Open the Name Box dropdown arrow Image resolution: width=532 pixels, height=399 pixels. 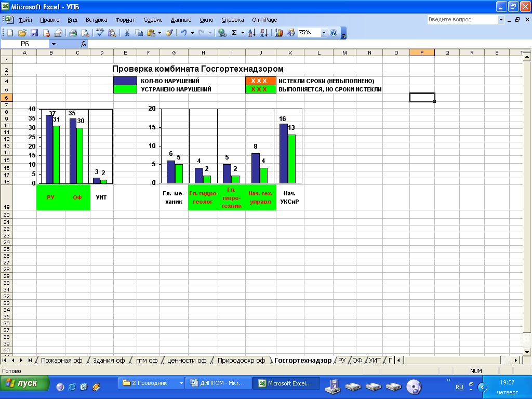click(54, 44)
